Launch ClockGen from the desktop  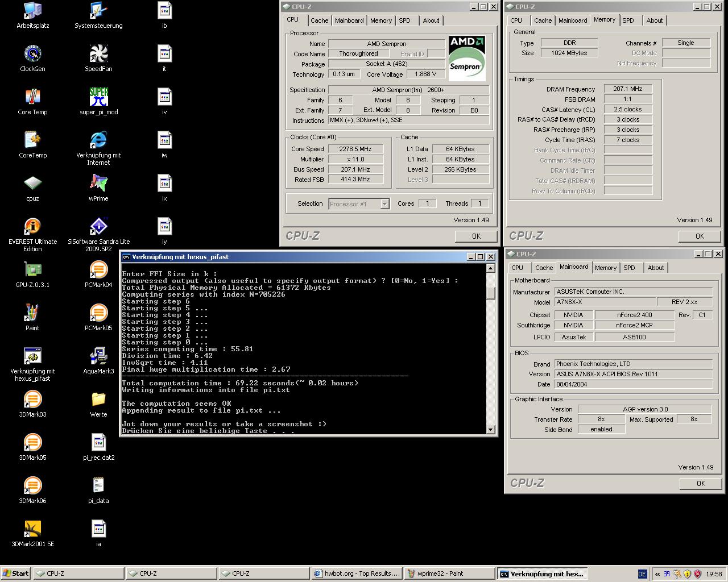point(32,58)
